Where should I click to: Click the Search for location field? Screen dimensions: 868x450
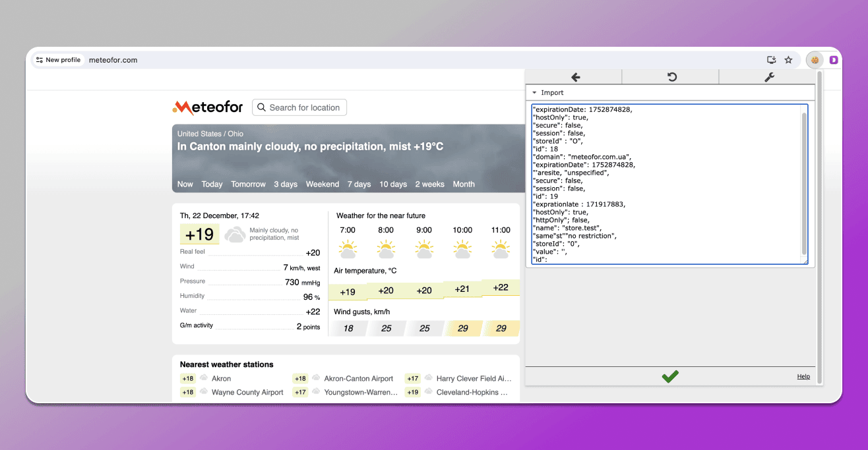tap(299, 107)
